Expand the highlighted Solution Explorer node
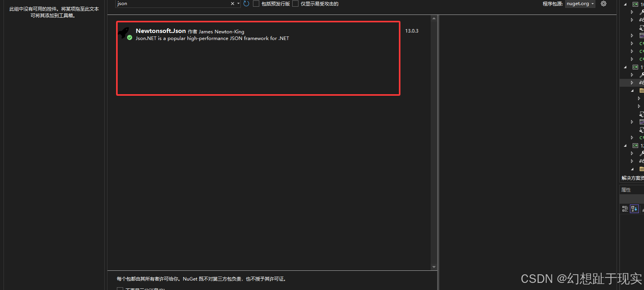The width and height of the screenshot is (644, 290). (x=632, y=82)
